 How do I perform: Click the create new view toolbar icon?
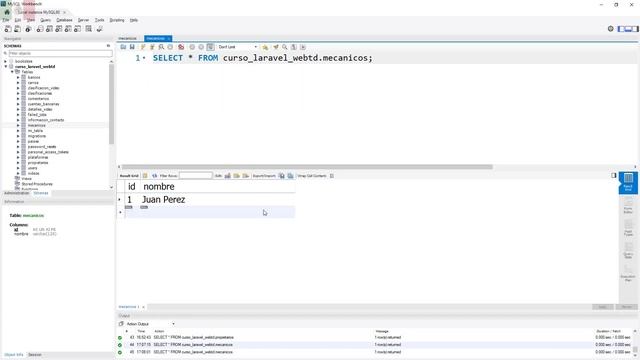(x=58, y=29)
